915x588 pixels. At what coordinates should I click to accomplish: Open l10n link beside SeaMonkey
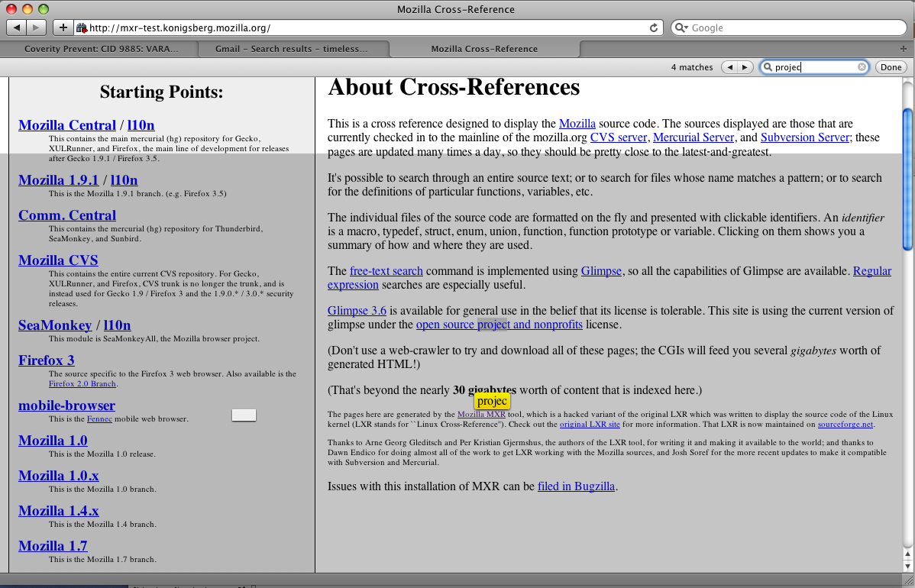coord(117,325)
